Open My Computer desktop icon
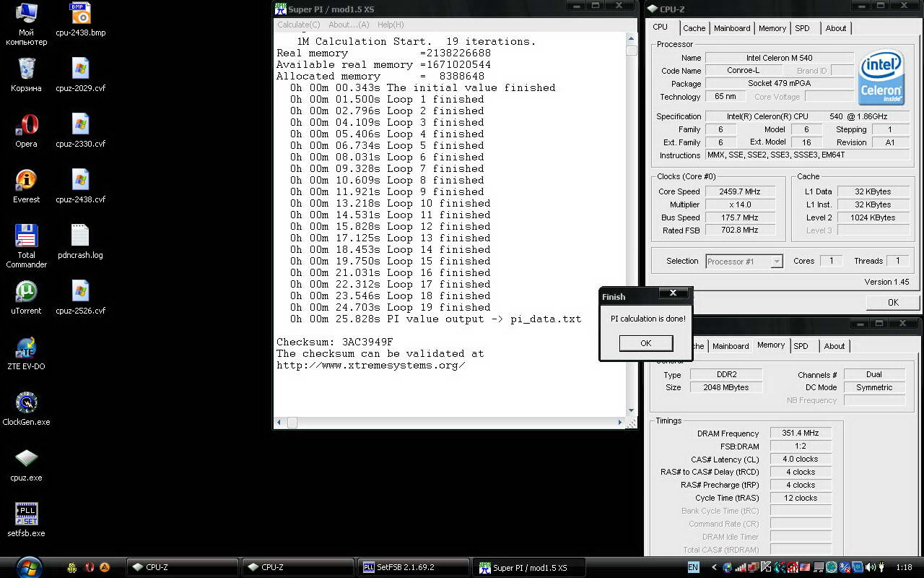 [x=26, y=23]
